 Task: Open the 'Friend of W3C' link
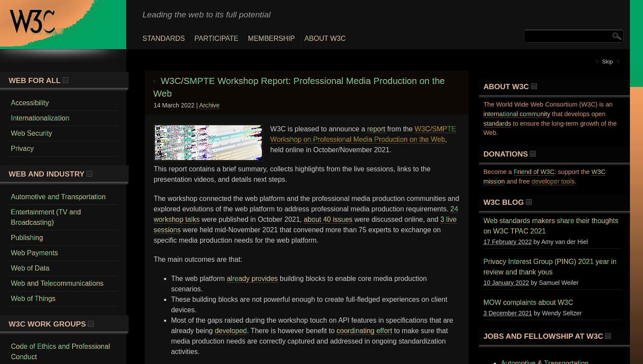point(534,172)
